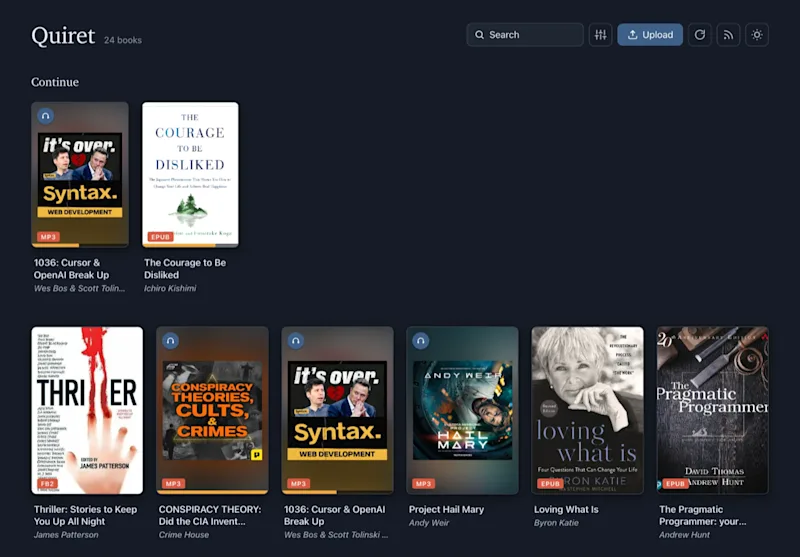Open the RSS feed icon
Image resolution: width=800 pixels, height=557 pixels.
click(728, 35)
